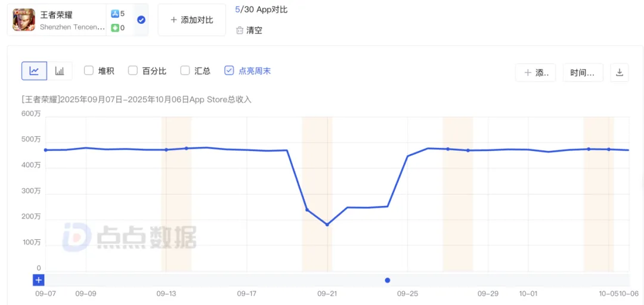The width and height of the screenshot is (644, 305).
Task: Click the 王者荣耀 app name text
Action: pyautogui.click(x=56, y=15)
